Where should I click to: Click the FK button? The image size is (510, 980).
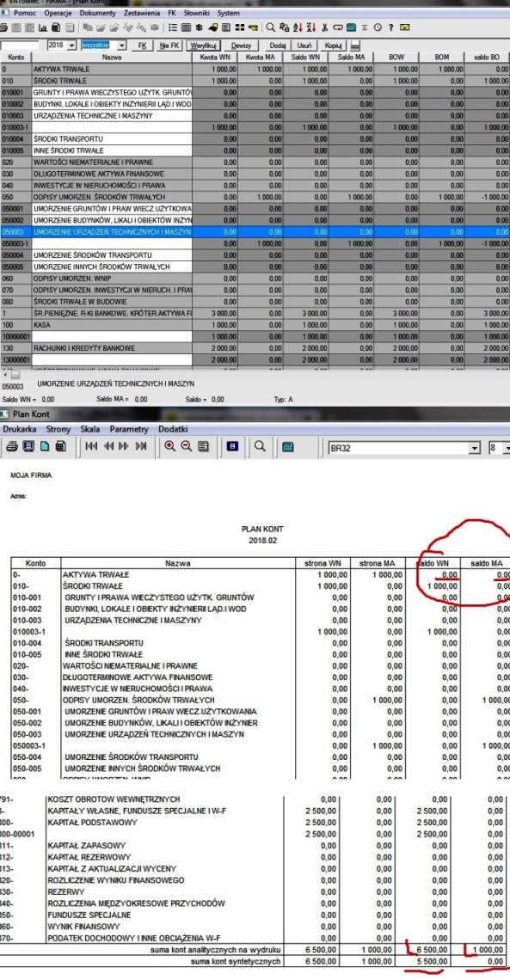(x=142, y=46)
